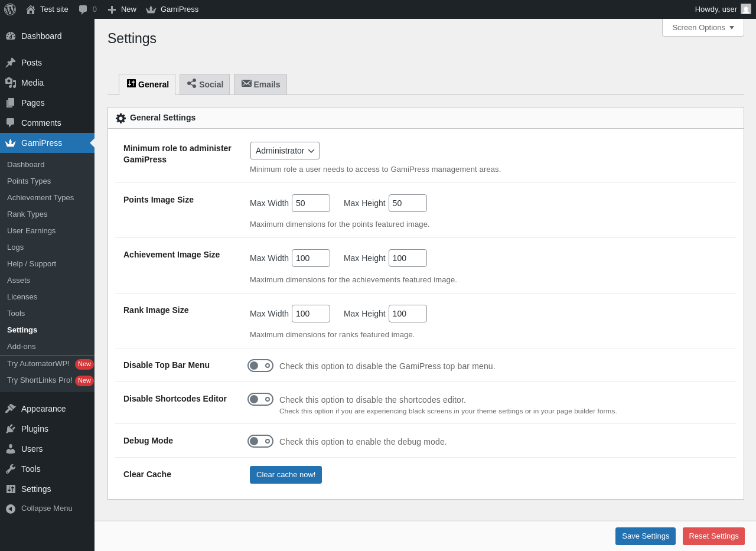
Task: Click the Users icon in sidebar
Action: 11,449
